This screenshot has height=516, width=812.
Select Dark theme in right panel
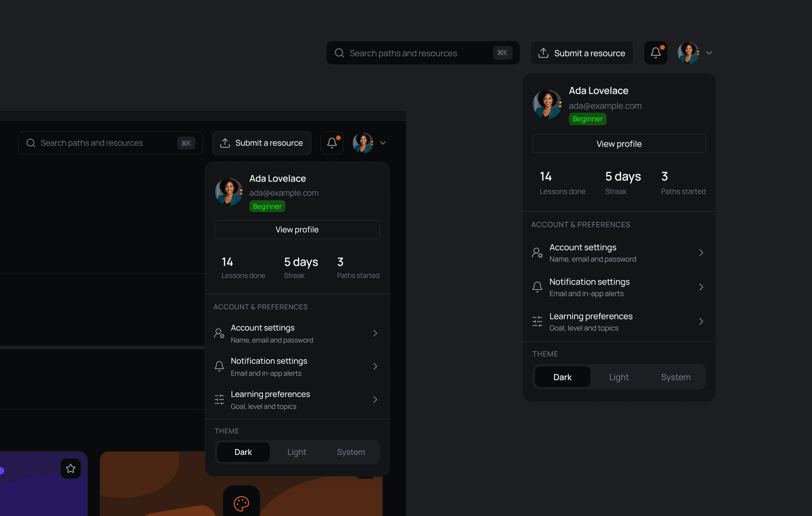pyautogui.click(x=562, y=377)
